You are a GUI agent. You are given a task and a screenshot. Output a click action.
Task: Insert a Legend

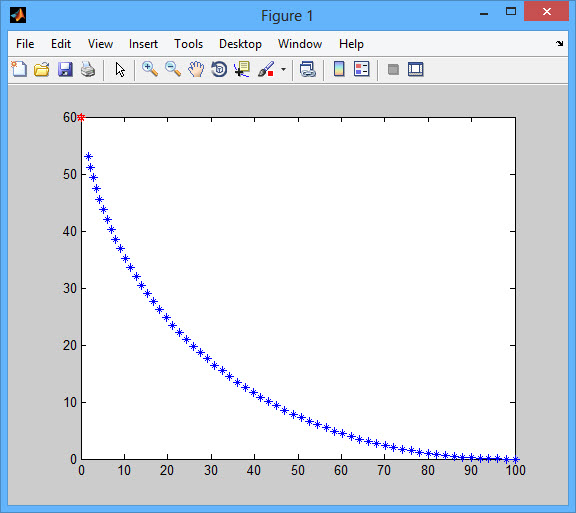click(361, 69)
